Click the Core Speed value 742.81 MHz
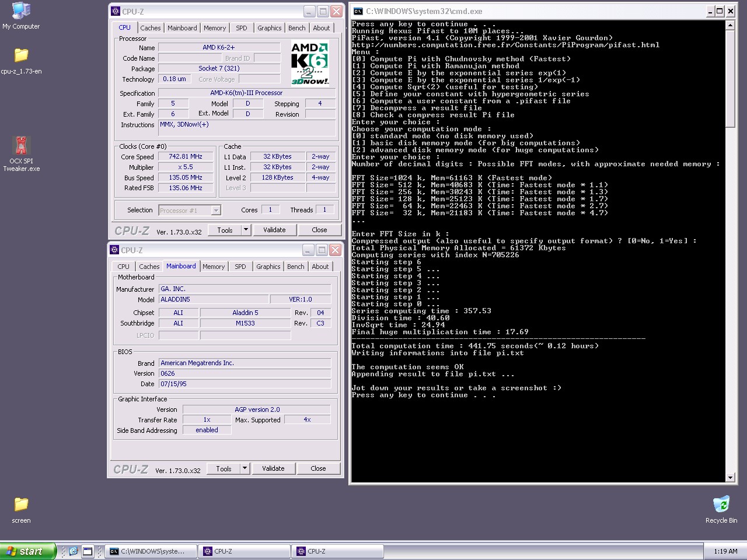Viewport: 747px width, 560px height. click(186, 157)
